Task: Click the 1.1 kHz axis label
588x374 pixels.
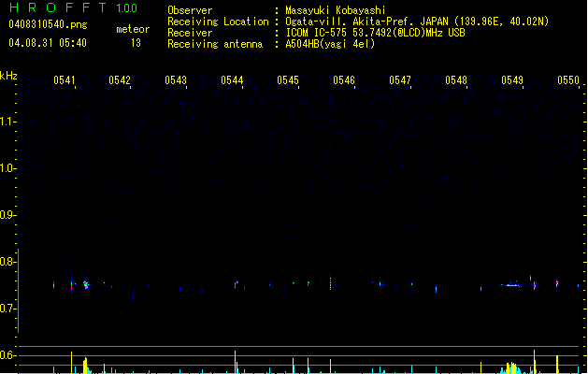Action: point(7,122)
